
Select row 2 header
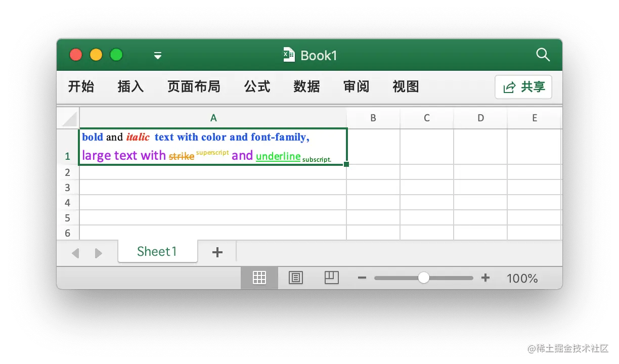point(68,172)
